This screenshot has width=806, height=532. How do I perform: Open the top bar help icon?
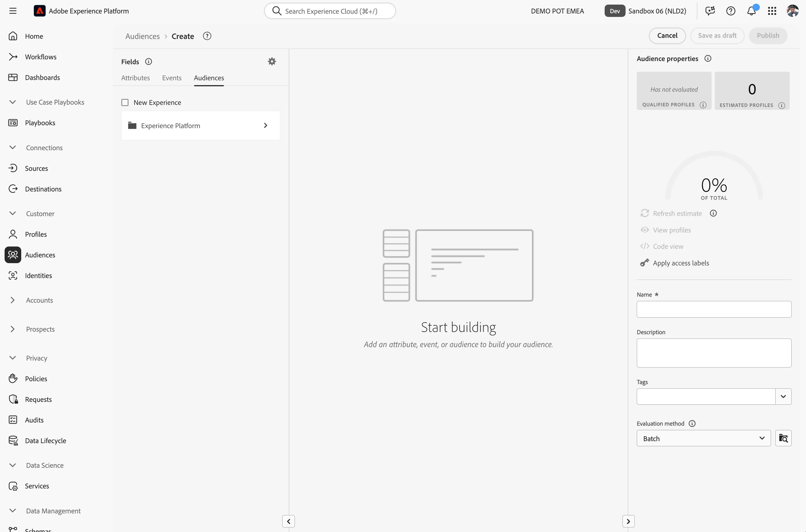(731, 11)
